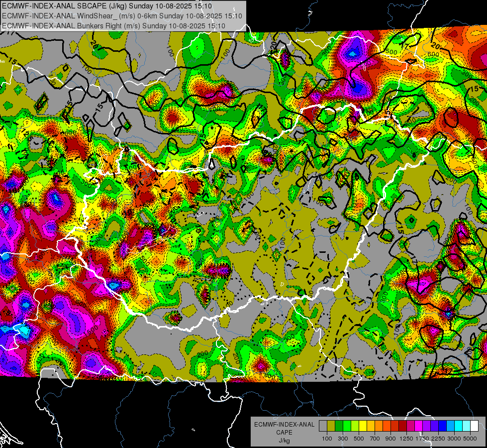Click the '3000' legend scale label
The width and height of the screenshot is (487, 448).
pyautogui.click(x=454, y=439)
